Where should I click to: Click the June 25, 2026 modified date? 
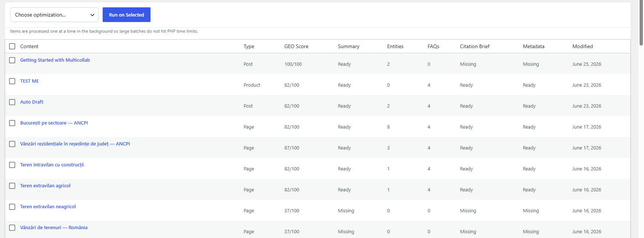tap(587, 64)
